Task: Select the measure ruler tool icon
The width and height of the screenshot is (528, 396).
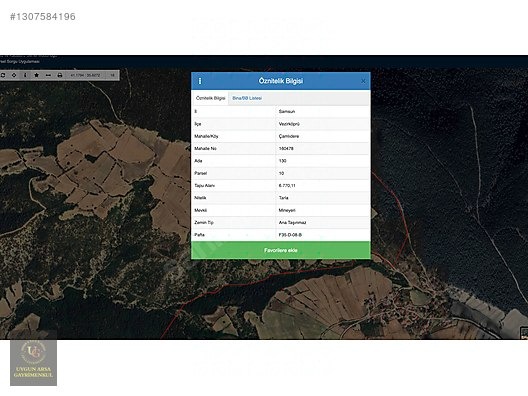Action: [48, 75]
